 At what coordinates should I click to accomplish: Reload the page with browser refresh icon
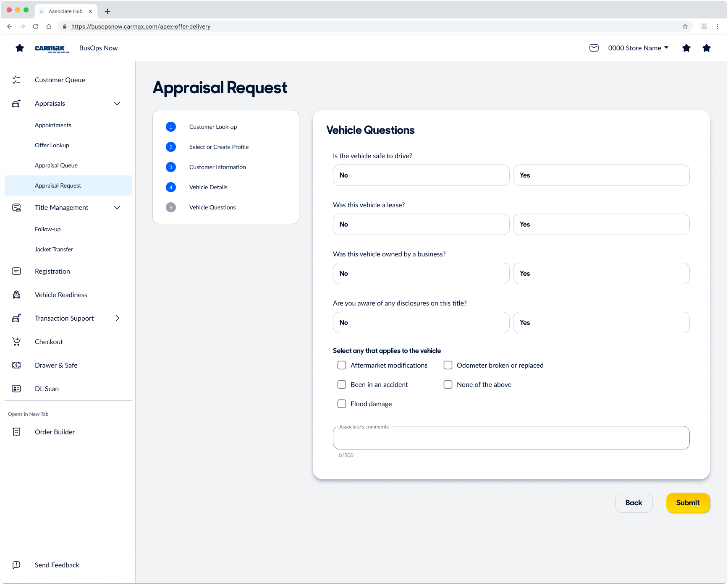point(36,26)
